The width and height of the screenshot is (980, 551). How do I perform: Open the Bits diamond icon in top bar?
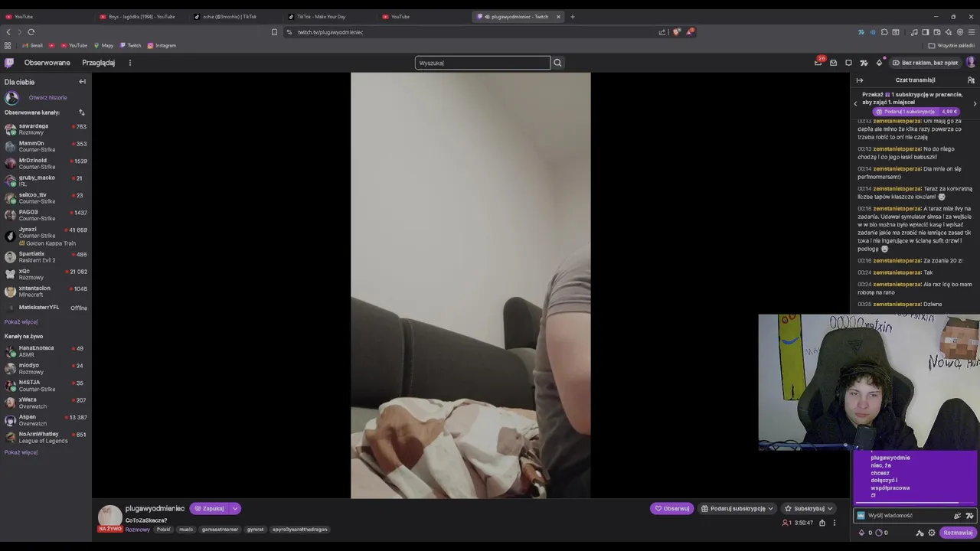point(879,63)
